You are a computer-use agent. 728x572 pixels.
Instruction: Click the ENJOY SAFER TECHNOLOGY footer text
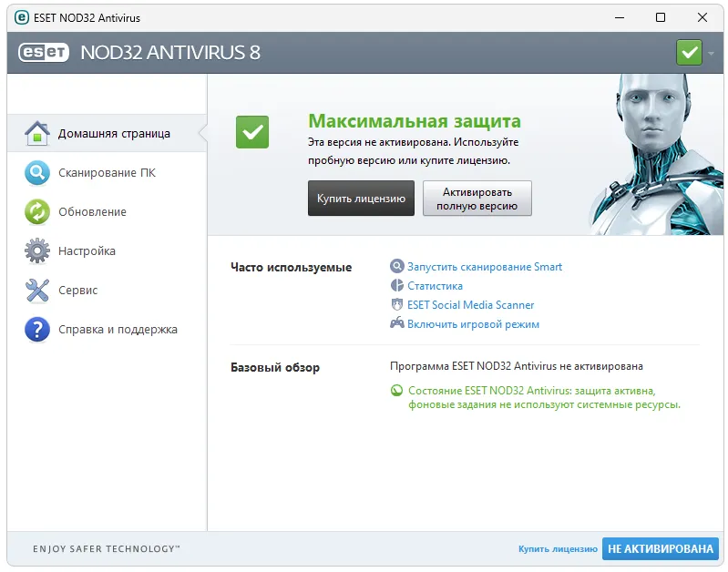pyautogui.click(x=107, y=549)
